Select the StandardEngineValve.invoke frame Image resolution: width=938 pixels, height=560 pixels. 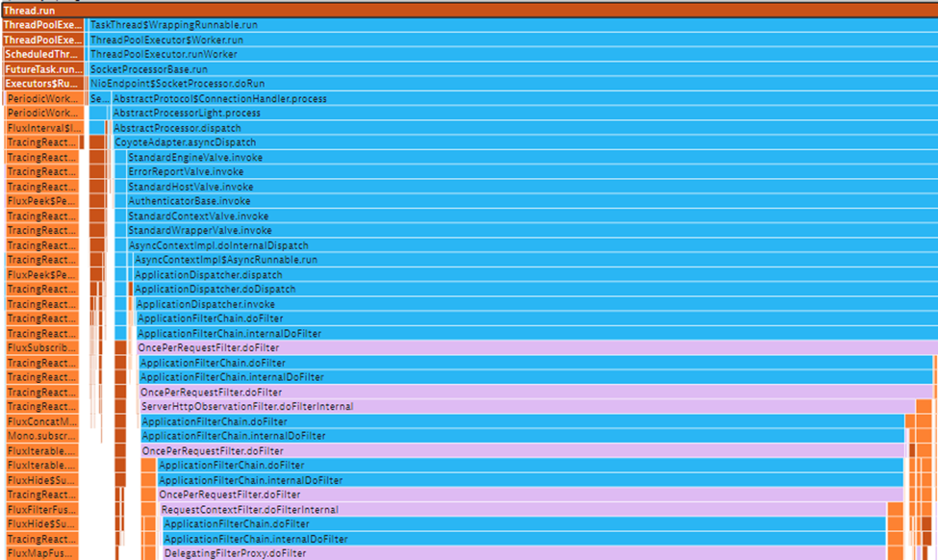tap(529, 158)
